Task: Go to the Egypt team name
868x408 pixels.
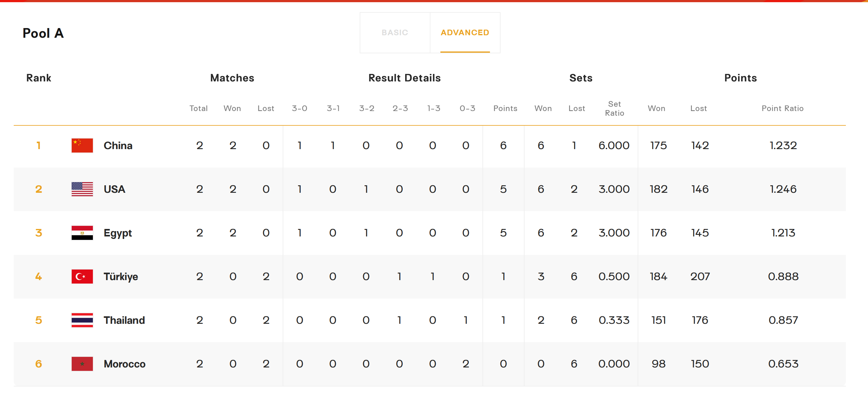Action: [x=117, y=233]
